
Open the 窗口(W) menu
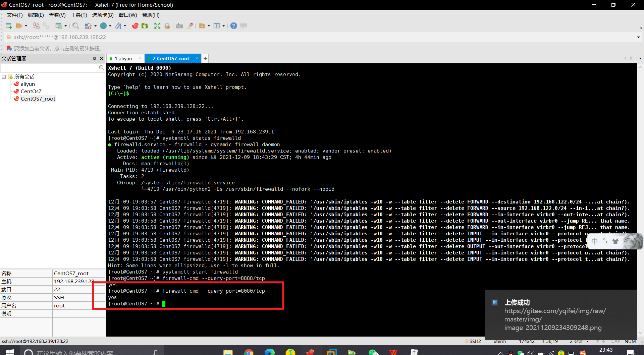[128, 15]
